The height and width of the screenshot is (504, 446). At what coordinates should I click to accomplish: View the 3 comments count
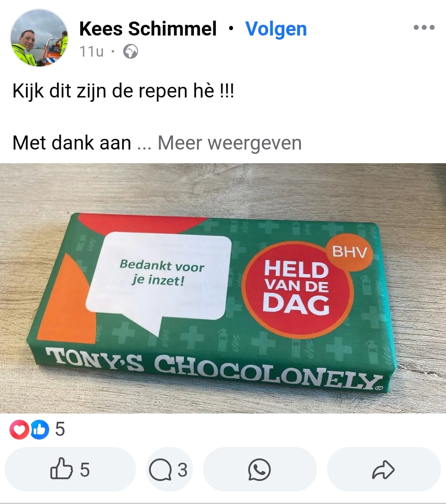(x=182, y=470)
